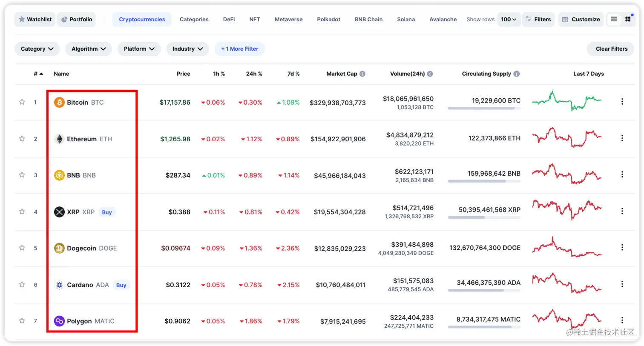
Task: Switch to Categories tab
Action: click(194, 19)
